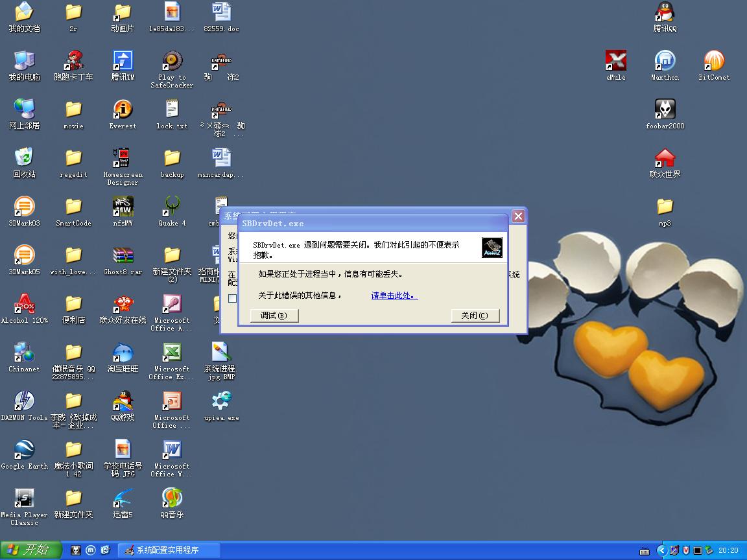
Task: Close the 系统配置实用程序 window with X
Action: (518, 216)
